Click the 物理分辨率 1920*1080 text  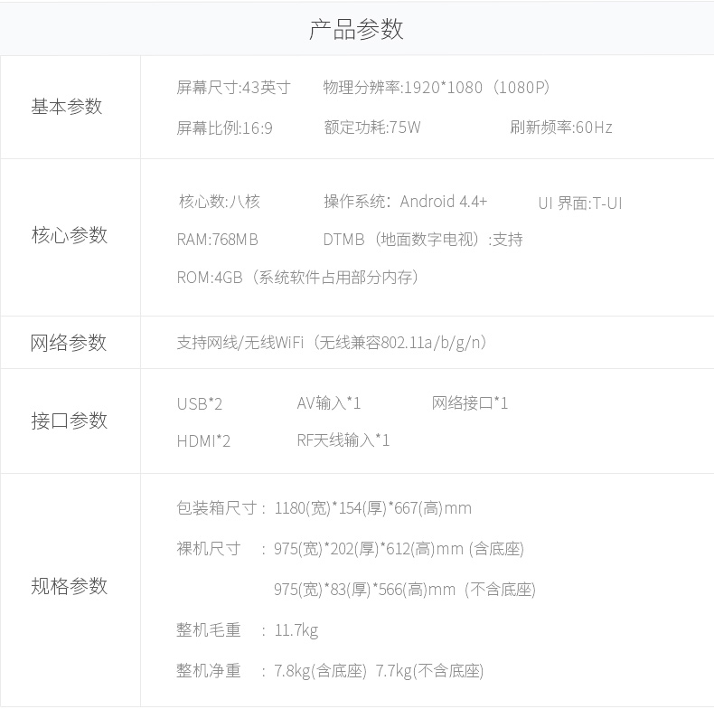pyautogui.click(x=437, y=88)
